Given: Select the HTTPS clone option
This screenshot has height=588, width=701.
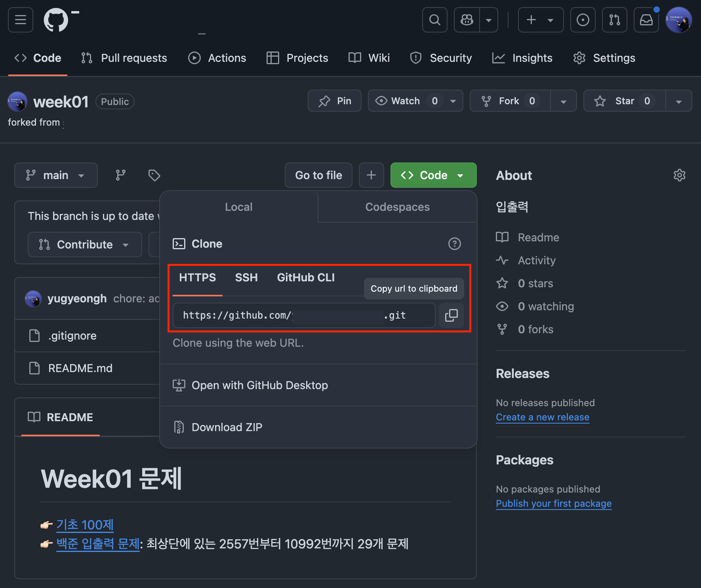Looking at the screenshot, I should tap(197, 277).
